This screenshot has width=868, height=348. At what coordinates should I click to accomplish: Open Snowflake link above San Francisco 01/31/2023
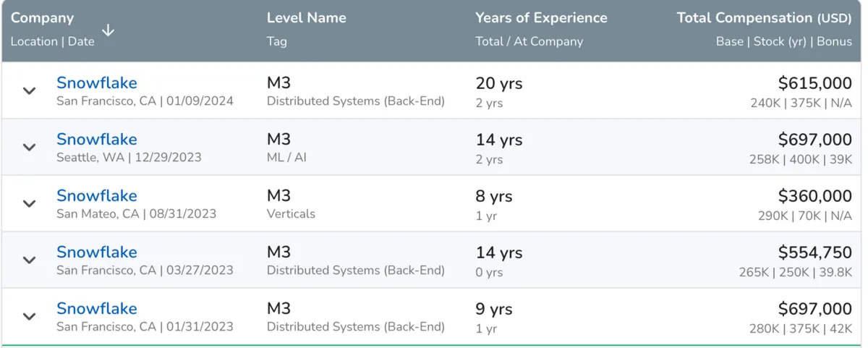click(x=96, y=309)
